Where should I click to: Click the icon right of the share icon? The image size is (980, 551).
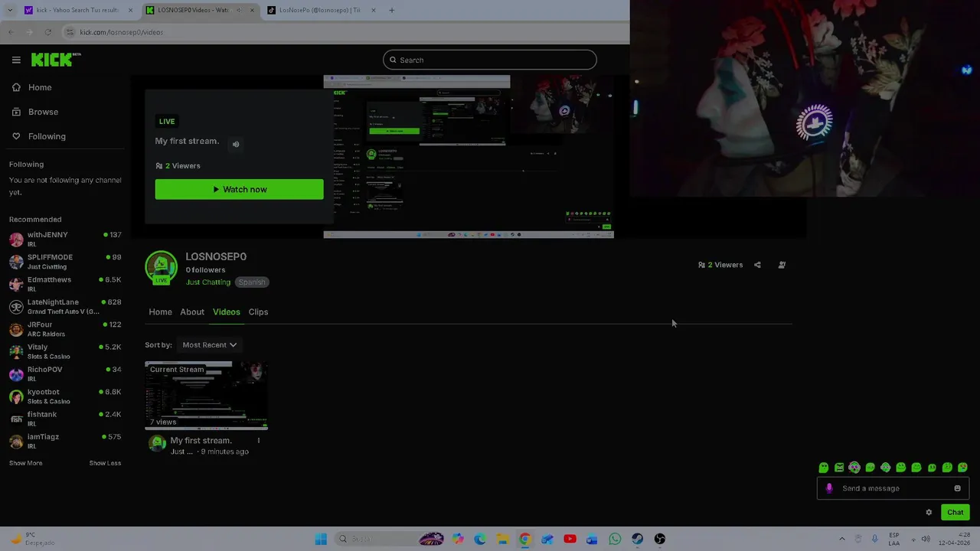coord(782,265)
